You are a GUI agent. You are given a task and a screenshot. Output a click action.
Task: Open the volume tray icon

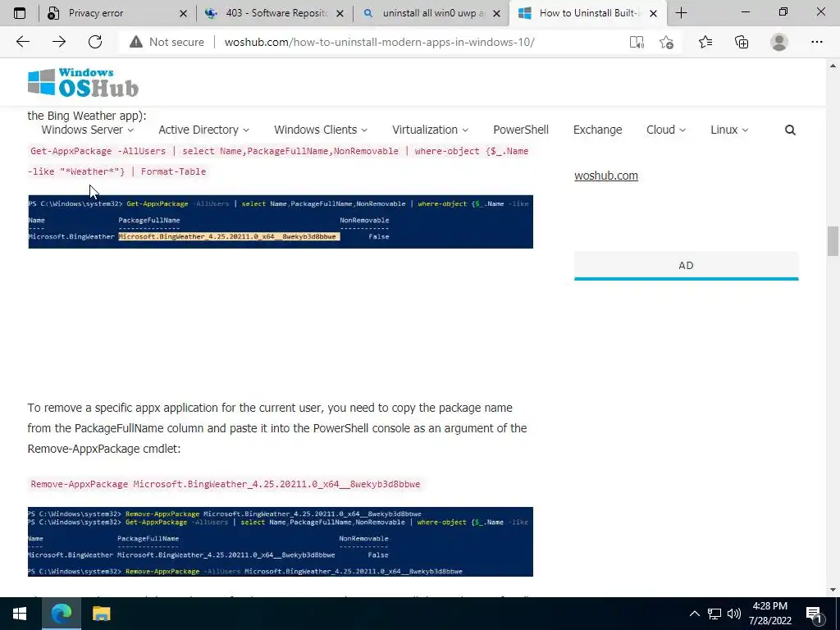point(734,614)
